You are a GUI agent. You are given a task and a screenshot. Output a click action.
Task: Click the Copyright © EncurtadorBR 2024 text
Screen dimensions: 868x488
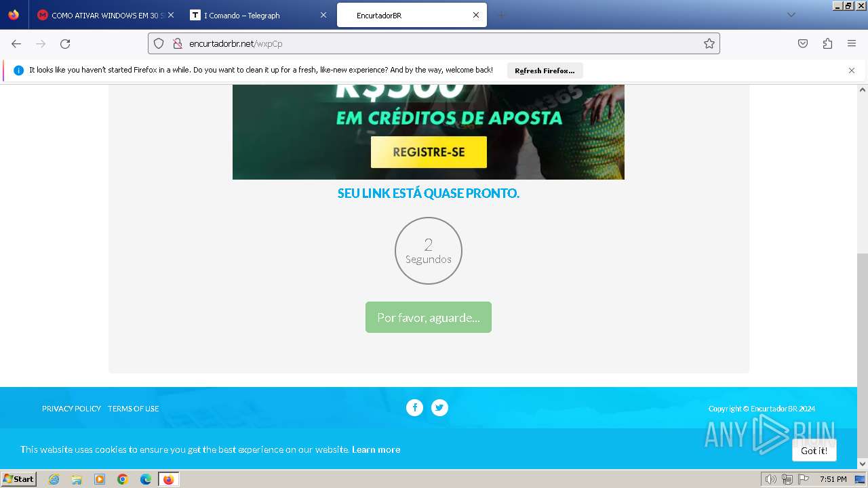pos(762,409)
